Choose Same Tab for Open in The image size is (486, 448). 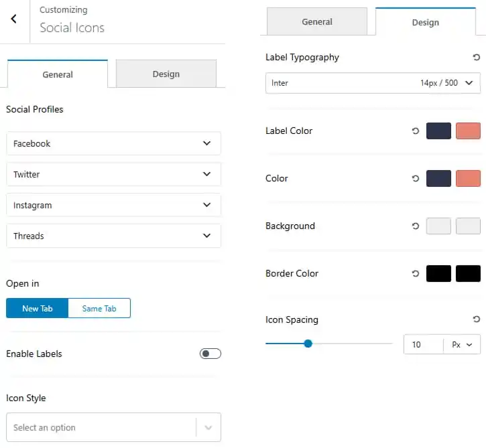(x=99, y=308)
